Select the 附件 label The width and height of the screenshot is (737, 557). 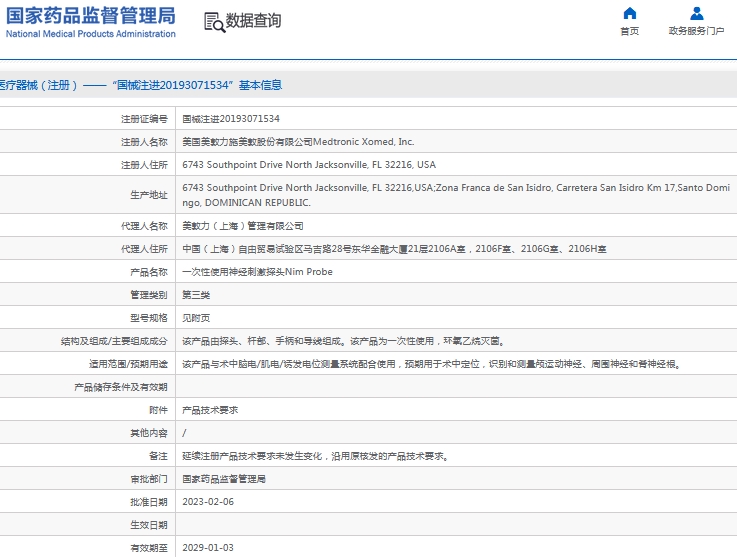pos(158,410)
